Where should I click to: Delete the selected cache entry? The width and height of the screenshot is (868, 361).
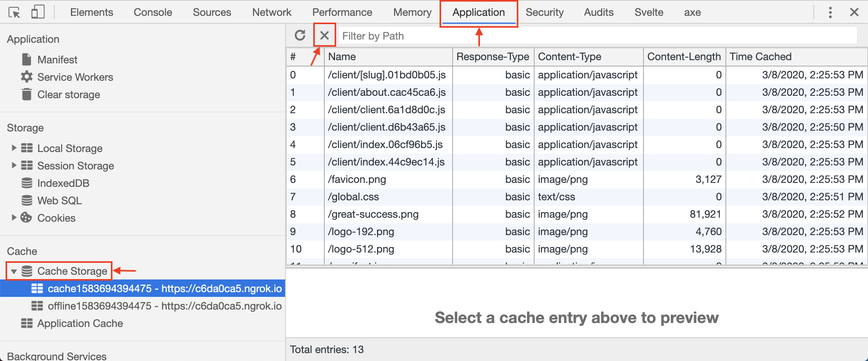click(x=324, y=35)
